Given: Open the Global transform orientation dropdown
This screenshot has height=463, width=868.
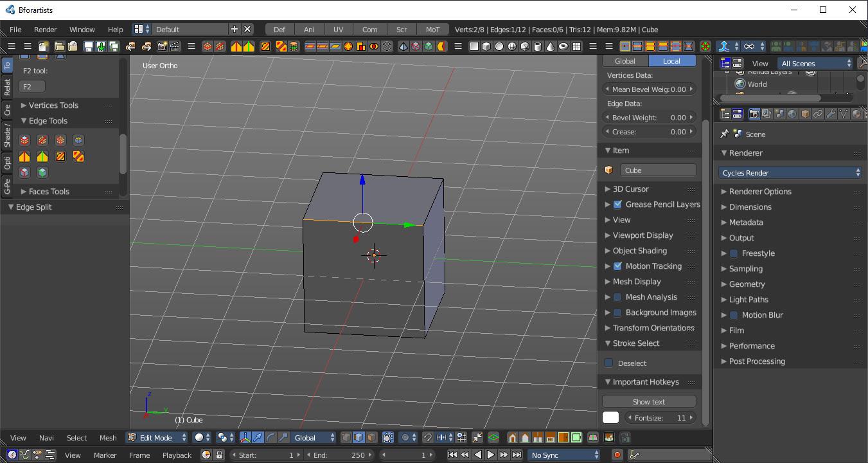Looking at the screenshot, I should 314,437.
